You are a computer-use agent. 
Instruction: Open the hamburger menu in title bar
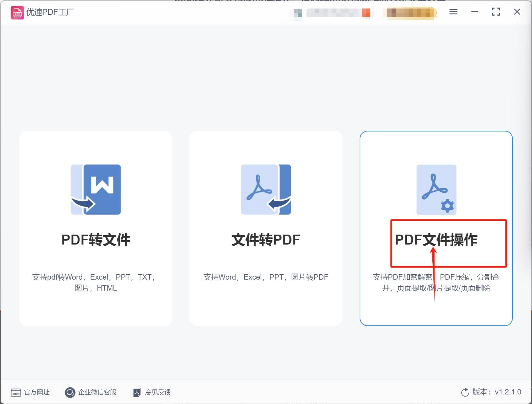pyautogui.click(x=453, y=12)
